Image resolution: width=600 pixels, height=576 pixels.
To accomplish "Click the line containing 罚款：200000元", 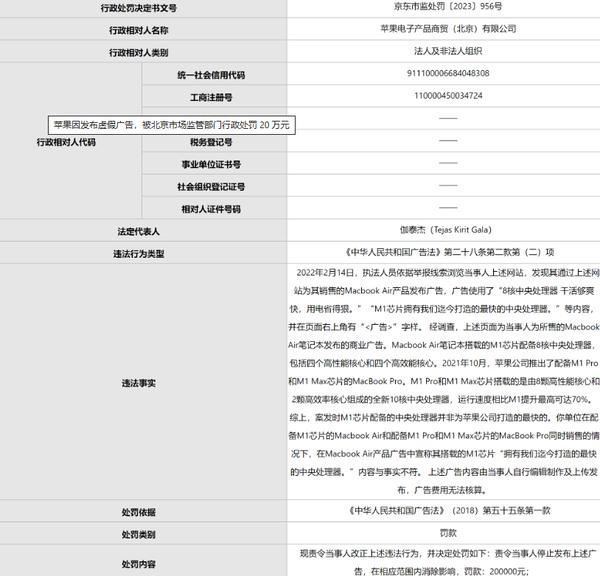I will click(x=442, y=571).
